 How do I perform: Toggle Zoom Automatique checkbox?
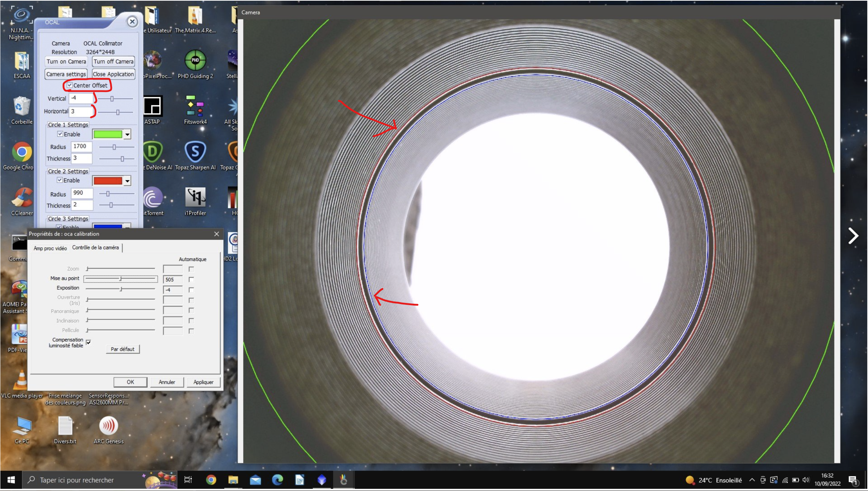click(x=191, y=269)
